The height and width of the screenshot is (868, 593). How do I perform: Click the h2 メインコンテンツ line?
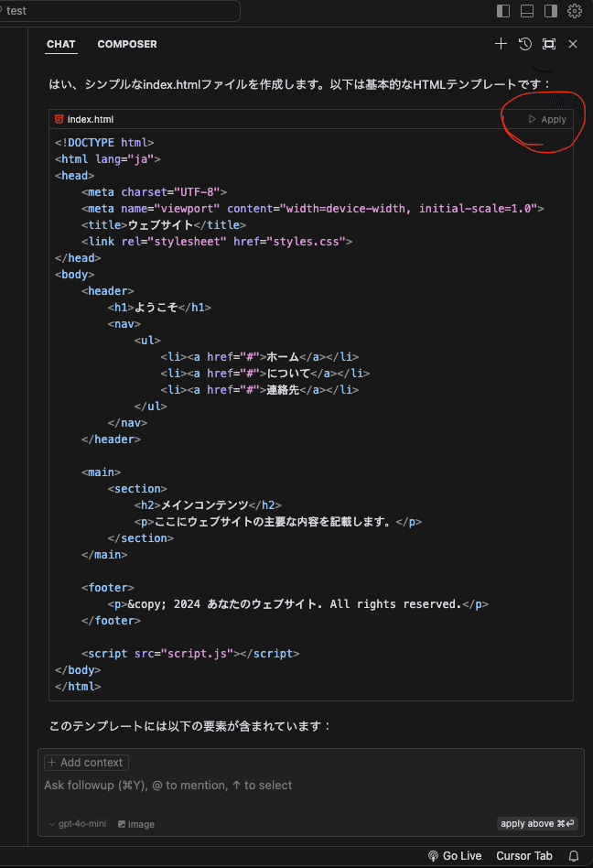[208, 505]
